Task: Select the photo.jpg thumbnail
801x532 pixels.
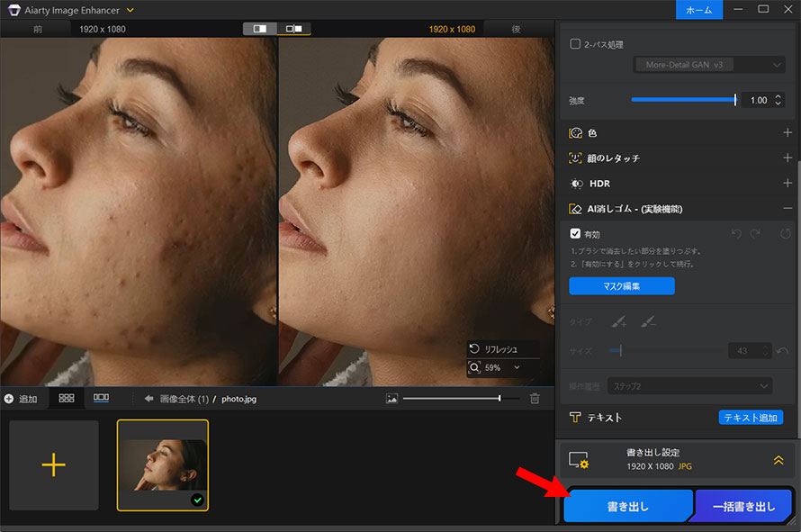Action: [163, 465]
